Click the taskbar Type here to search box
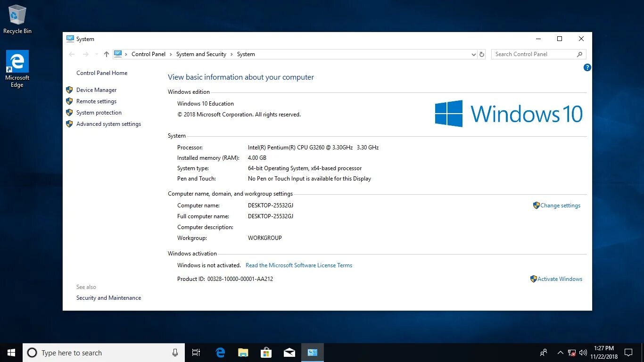 pos(104,353)
